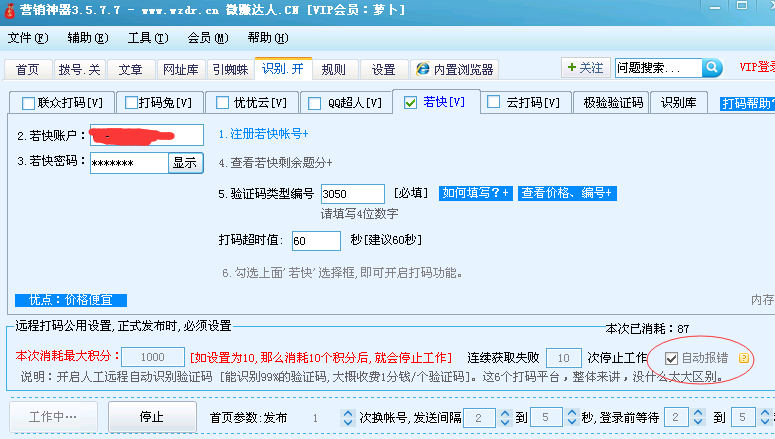The width and height of the screenshot is (775, 439).
Task: Enable the 优优云 checkbox
Action: [222, 102]
